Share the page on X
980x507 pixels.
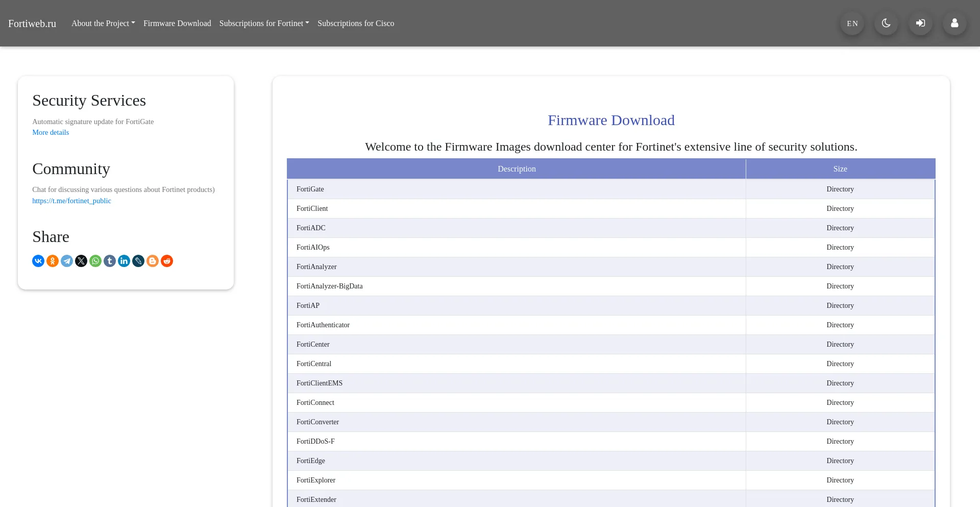click(x=81, y=261)
